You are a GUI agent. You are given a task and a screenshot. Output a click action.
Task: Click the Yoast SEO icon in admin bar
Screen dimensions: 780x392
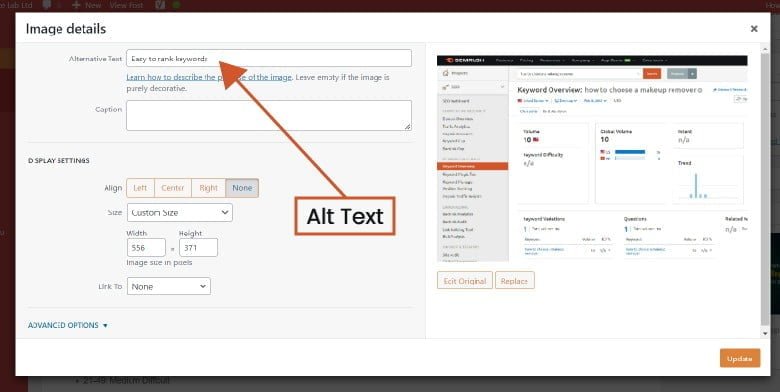(160, 5)
